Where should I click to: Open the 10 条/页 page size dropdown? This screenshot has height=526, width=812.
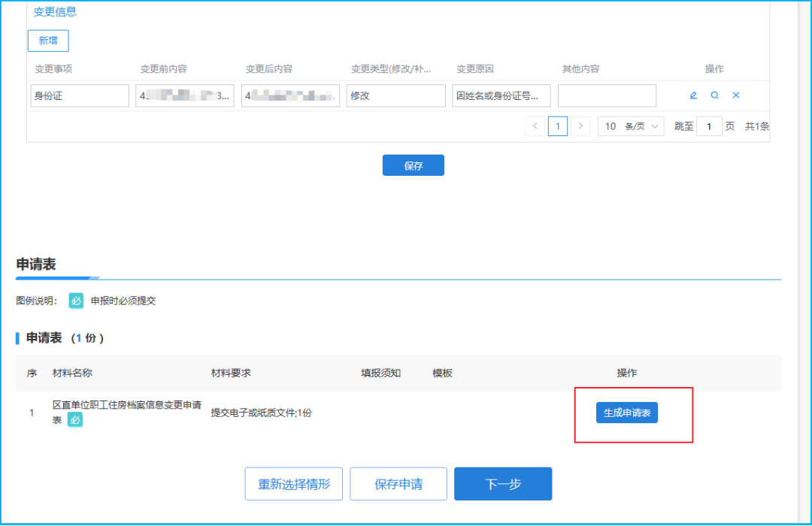(631, 126)
